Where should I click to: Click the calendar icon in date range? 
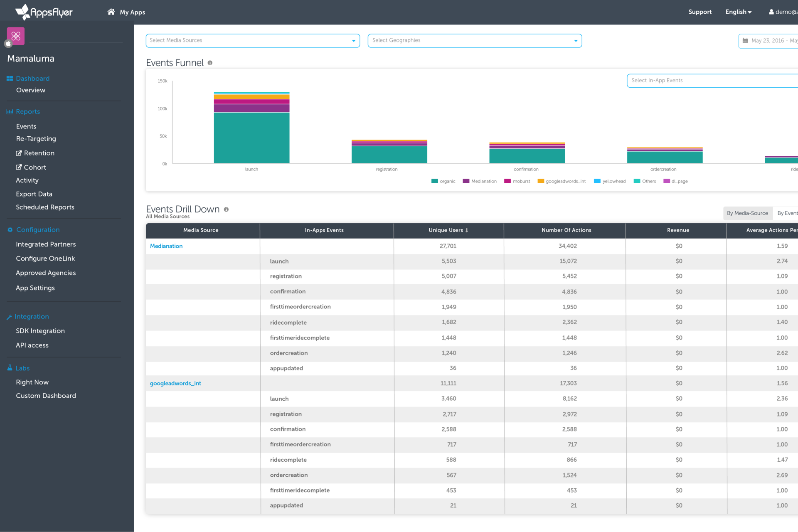(x=745, y=41)
